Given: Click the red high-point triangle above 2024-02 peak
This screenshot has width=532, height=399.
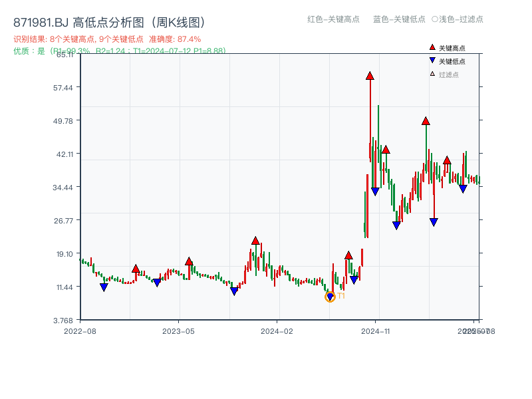Looking at the screenshot, I should 254,241.
